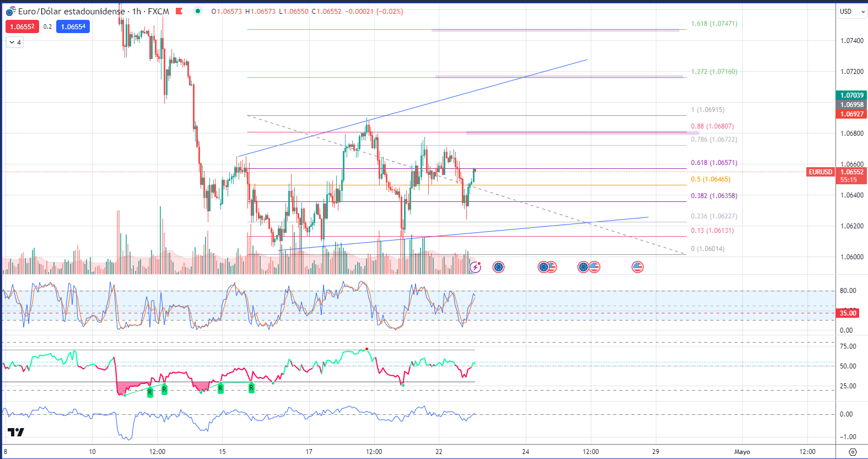Click the first EU economic event icon
This screenshot has height=459, width=868.
[x=498, y=268]
